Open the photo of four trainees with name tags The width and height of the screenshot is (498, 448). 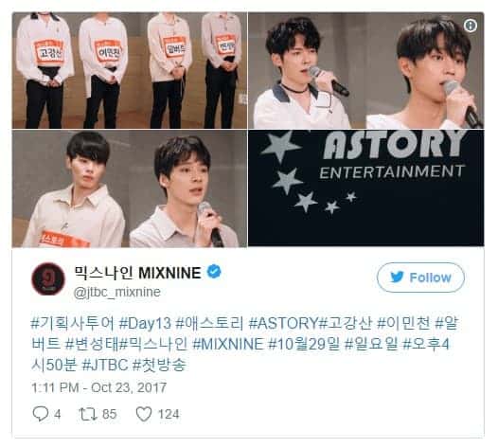pos(130,70)
